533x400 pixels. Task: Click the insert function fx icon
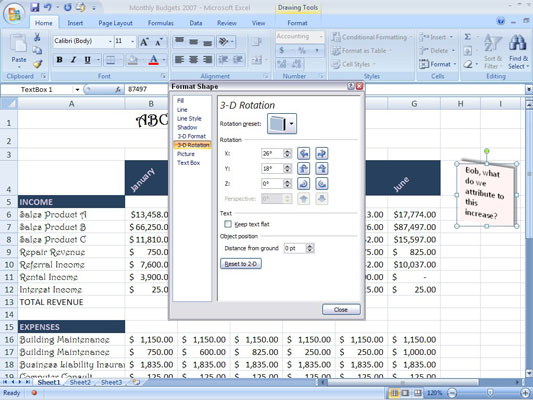point(118,89)
